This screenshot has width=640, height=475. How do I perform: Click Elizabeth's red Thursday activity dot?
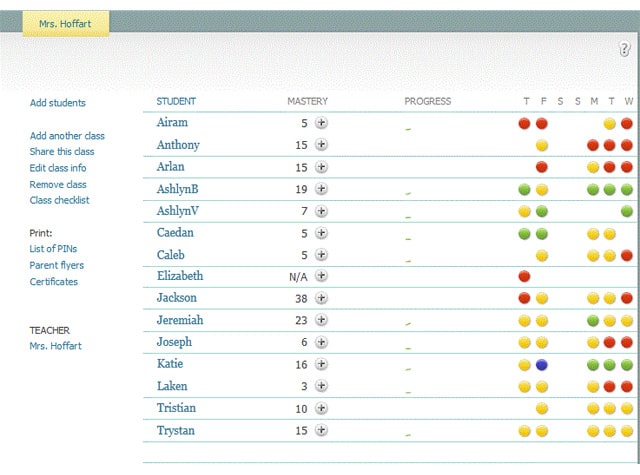point(524,277)
